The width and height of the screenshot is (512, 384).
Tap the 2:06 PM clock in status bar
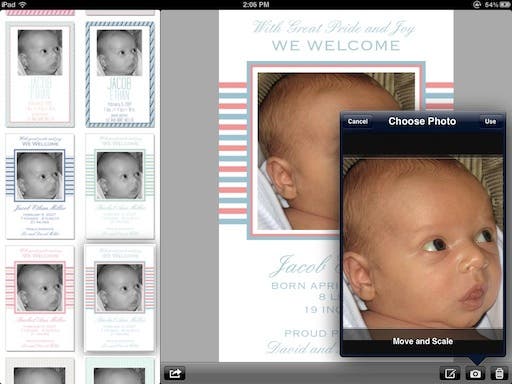(256, 4)
